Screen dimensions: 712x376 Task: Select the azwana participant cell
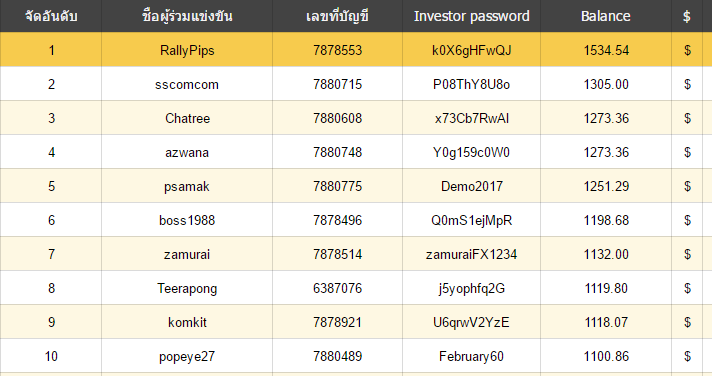[x=187, y=152]
